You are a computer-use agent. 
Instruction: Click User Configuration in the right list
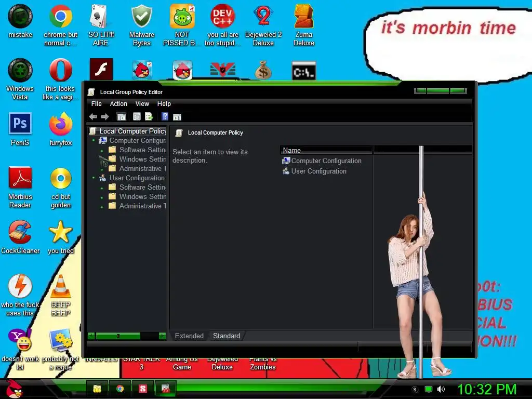coord(314,171)
